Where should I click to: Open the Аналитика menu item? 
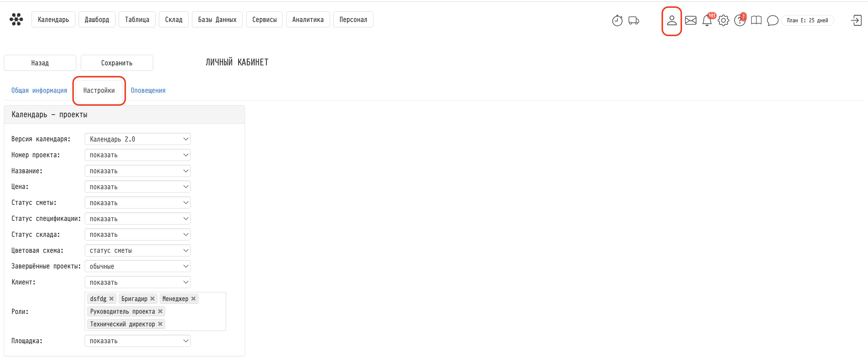pyautogui.click(x=308, y=20)
